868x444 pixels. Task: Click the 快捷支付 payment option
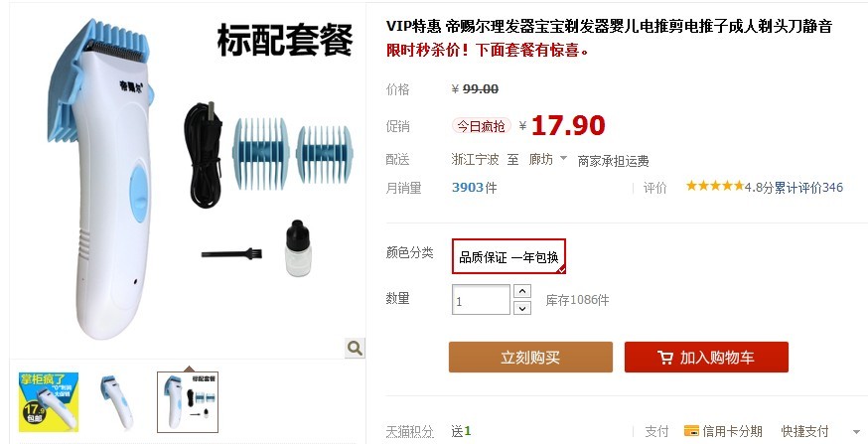click(804, 431)
